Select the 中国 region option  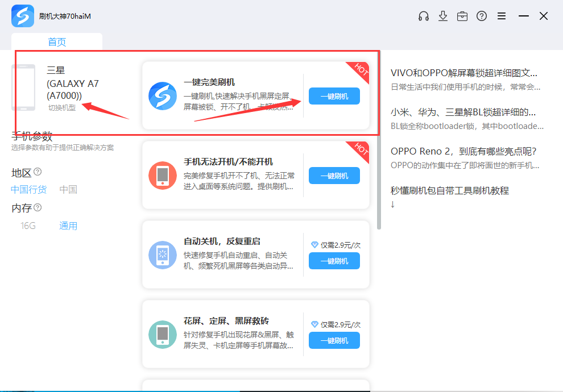pos(68,190)
